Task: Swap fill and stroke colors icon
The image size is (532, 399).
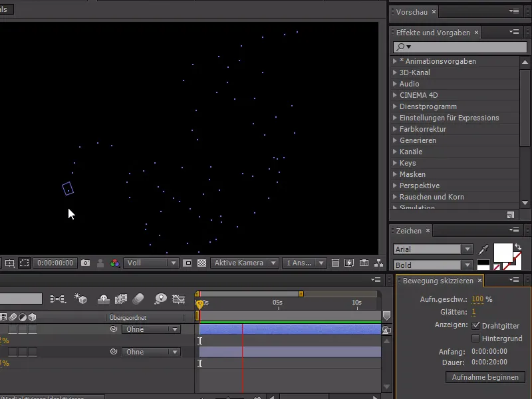Action: click(x=517, y=247)
